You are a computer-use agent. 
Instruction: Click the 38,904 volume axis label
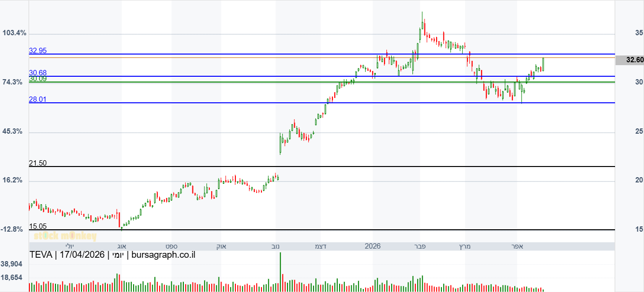click(12, 264)
